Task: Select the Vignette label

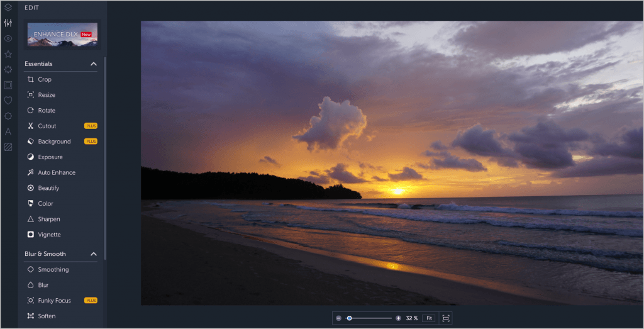Action: (x=49, y=235)
